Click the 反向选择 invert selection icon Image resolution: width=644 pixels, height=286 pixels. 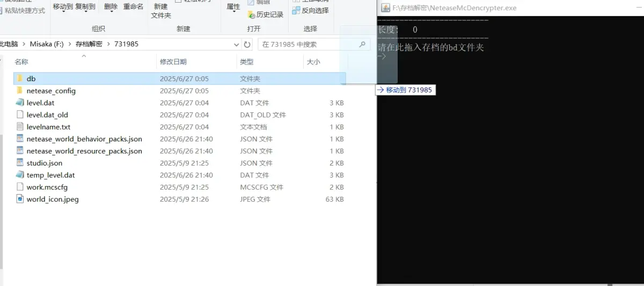296,10
